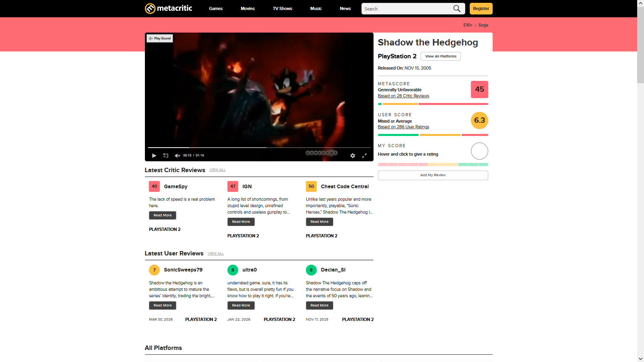The height and width of the screenshot is (362, 644).
Task: Focus the Search input field
Action: tap(407, 9)
